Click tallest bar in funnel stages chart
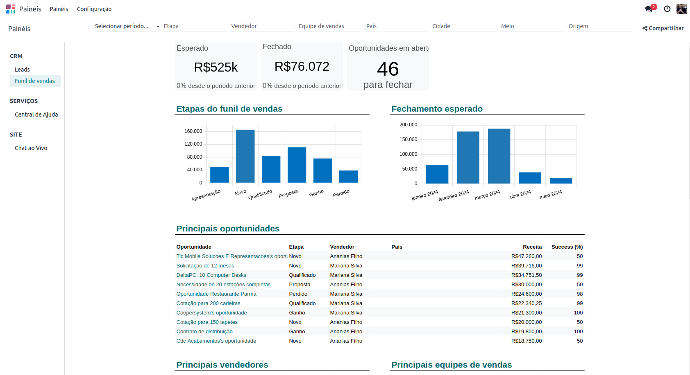 point(245,156)
